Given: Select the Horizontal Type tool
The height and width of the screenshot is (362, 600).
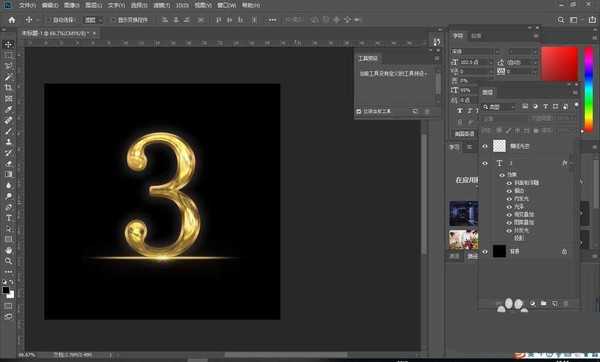Looking at the screenshot, I should [x=8, y=218].
